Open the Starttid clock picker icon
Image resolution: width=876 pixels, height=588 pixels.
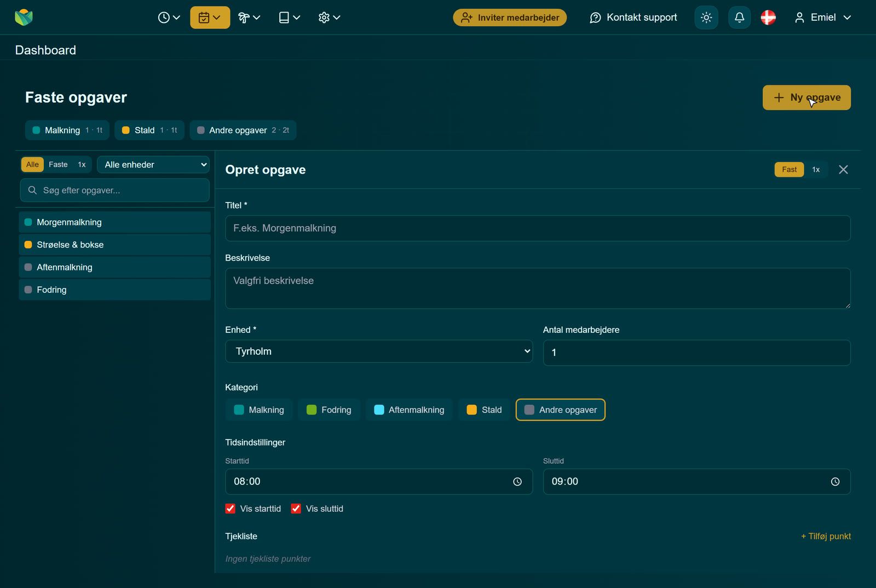(517, 482)
